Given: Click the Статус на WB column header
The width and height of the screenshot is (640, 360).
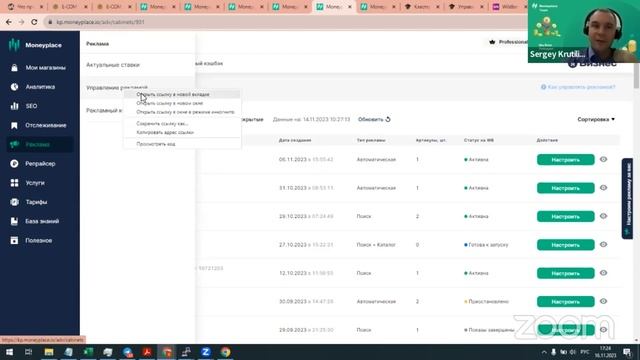Looking at the screenshot, I should [x=479, y=140].
